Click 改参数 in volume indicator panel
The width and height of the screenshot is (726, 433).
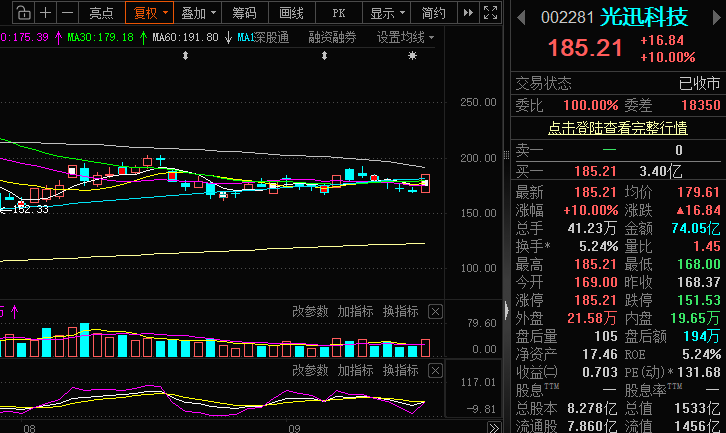point(310,311)
